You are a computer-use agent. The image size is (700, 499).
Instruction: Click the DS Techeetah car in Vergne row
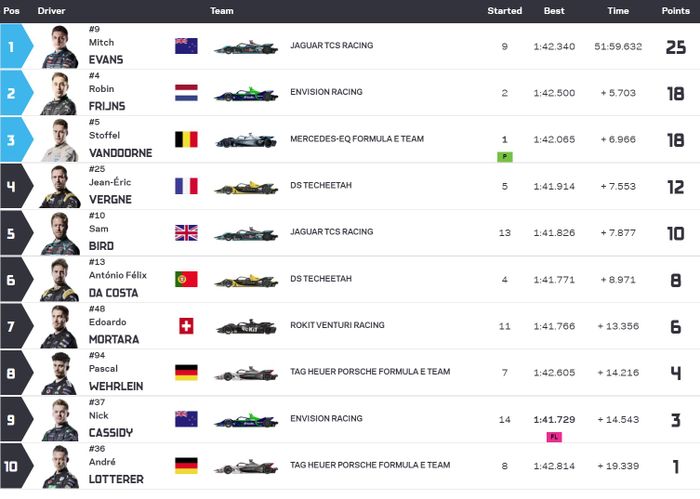click(246, 187)
